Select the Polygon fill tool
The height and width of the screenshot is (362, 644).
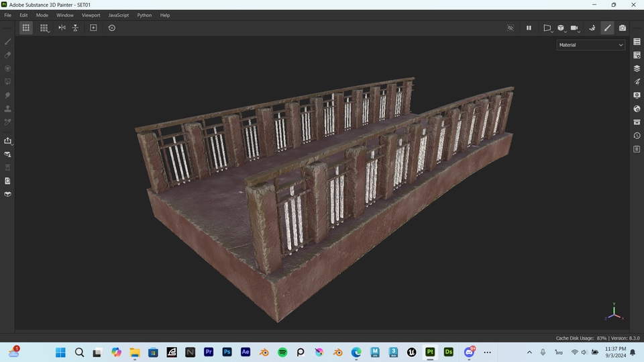pos(7,82)
